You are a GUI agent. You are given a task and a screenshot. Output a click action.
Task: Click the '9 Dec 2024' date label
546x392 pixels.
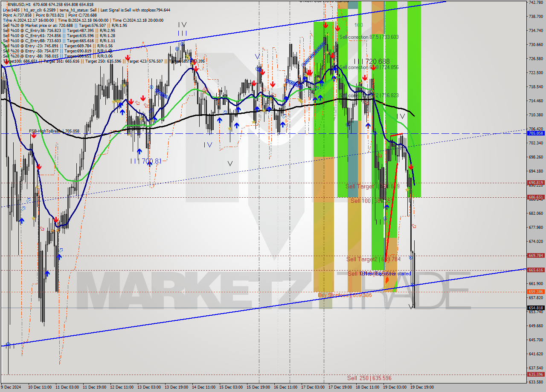coord(11,387)
